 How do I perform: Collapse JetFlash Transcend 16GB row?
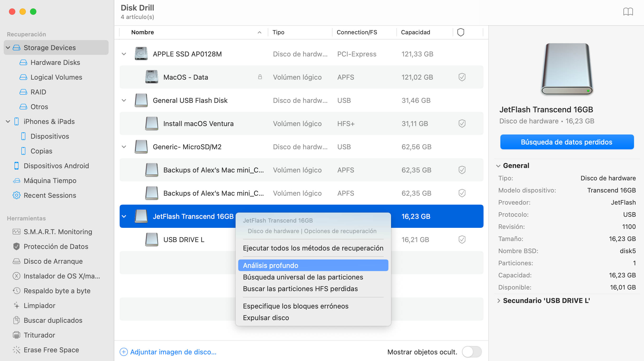click(124, 216)
